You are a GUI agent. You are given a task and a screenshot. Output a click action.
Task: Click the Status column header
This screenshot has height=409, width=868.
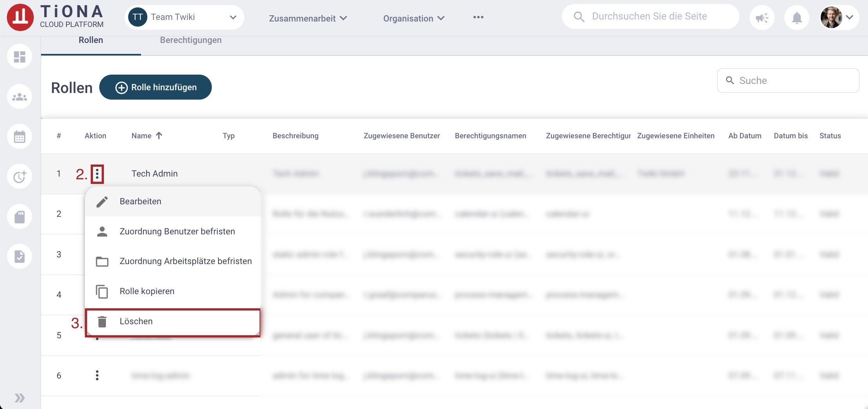pos(830,136)
